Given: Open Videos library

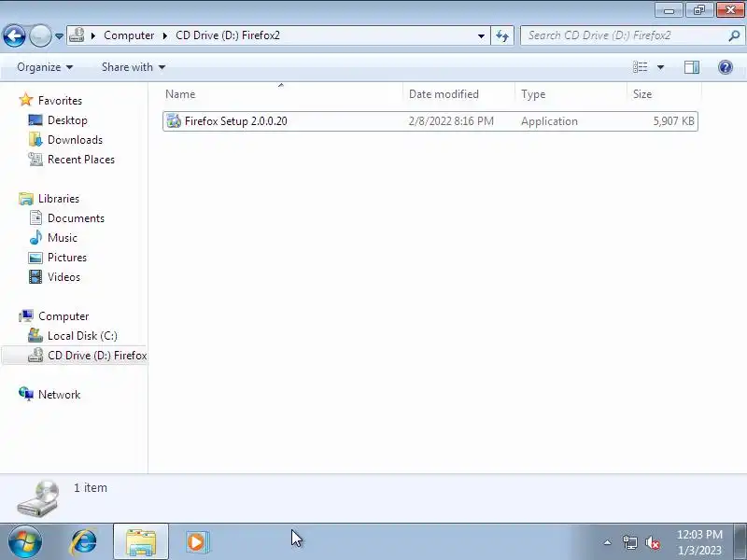Looking at the screenshot, I should (63, 276).
